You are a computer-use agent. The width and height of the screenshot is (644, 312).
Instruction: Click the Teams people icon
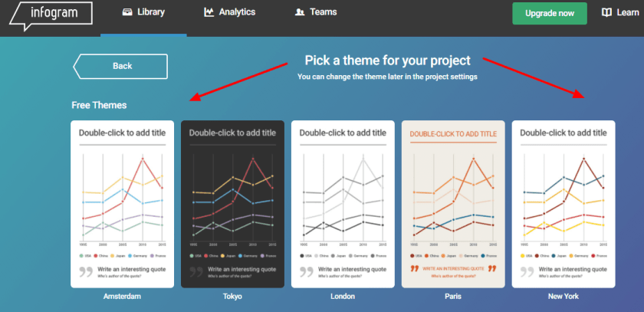pyautogui.click(x=299, y=12)
